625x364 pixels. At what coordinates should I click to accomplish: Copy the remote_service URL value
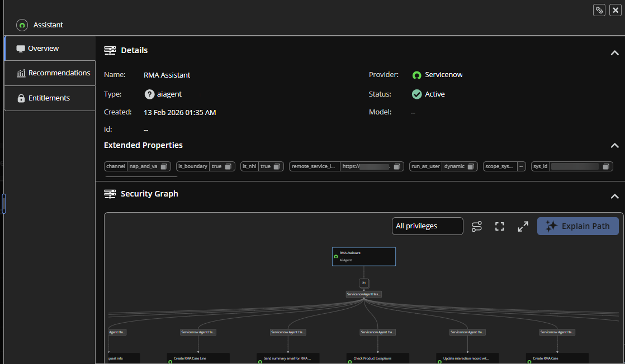click(397, 166)
